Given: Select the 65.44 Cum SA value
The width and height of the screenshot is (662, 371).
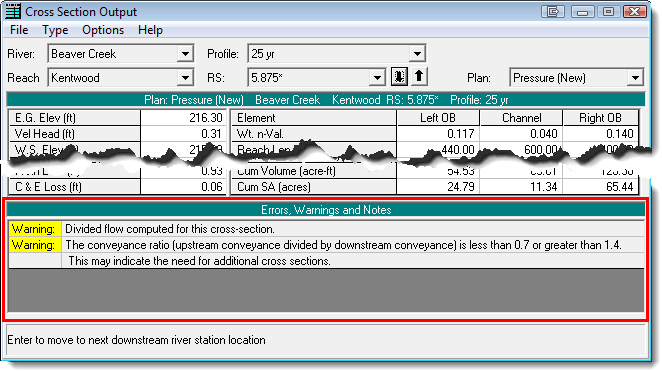Looking at the screenshot, I should pos(600,187).
